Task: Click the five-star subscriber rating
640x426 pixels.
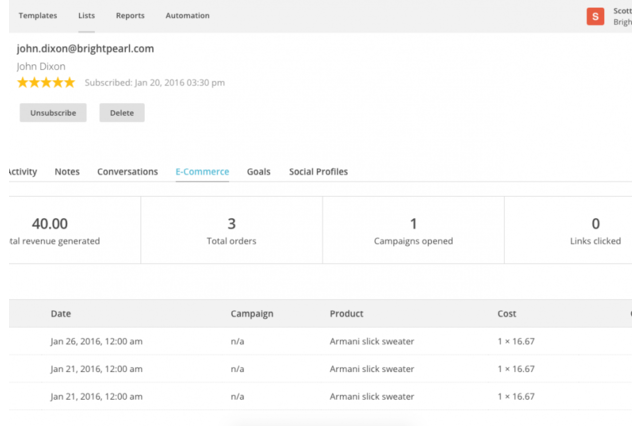Action: tap(46, 83)
